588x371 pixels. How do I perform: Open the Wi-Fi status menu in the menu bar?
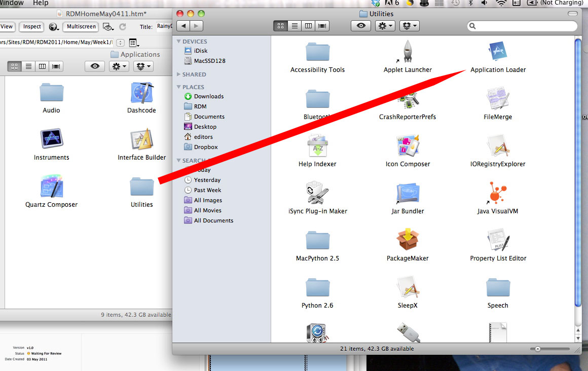point(501,3)
